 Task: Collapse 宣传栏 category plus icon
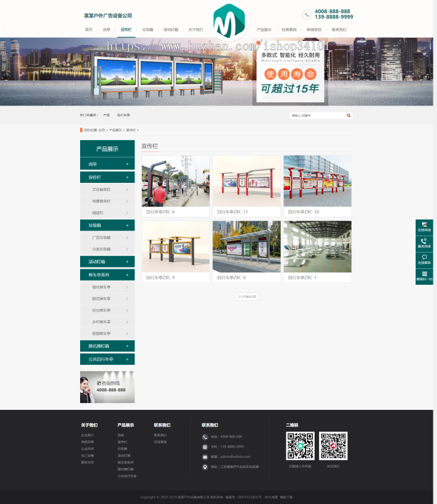pos(127,178)
